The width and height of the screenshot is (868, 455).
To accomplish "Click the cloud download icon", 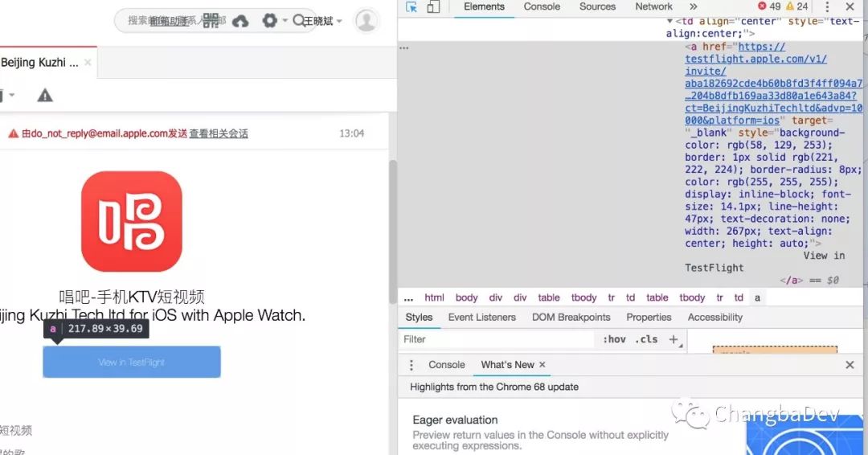I will tap(240, 21).
